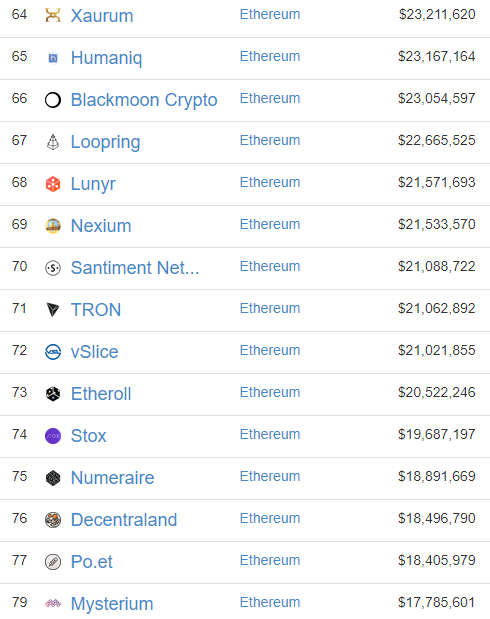The width and height of the screenshot is (490, 619).
Task: Click the Decentraland logo icon
Action: (53, 520)
